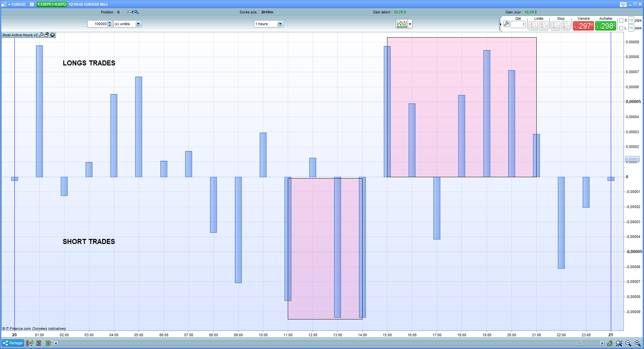Open Most Active Hours v2 indicator settings wrench
Image resolution: width=644 pixels, height=349 pixels.
click(41, 35)
